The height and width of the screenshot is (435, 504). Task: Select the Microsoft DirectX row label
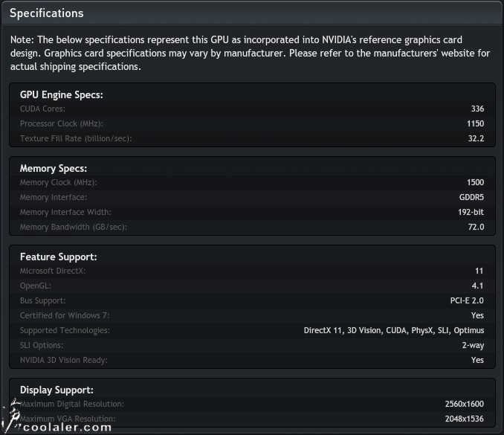53,271
